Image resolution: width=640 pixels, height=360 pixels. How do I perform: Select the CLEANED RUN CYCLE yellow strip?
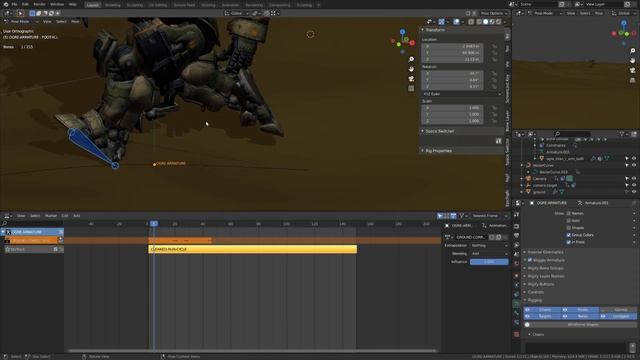[253, 249]
